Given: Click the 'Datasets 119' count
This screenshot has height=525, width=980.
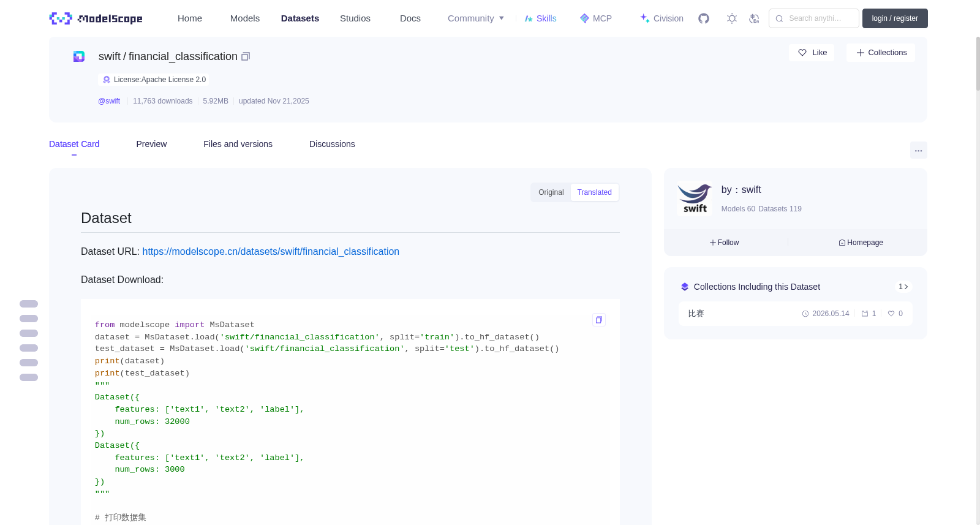Looking at the screenshot, I should pyautogui.click(x=780, y=209).
